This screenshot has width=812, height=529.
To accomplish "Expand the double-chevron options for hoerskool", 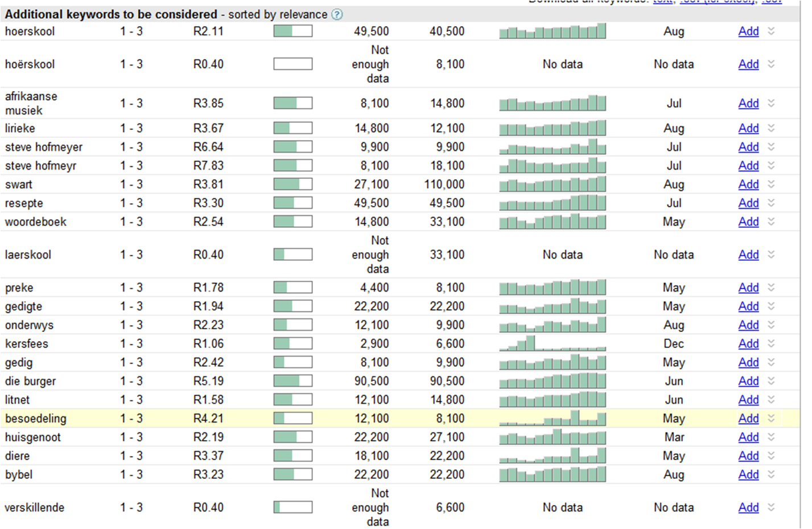I will coord(771,31).
